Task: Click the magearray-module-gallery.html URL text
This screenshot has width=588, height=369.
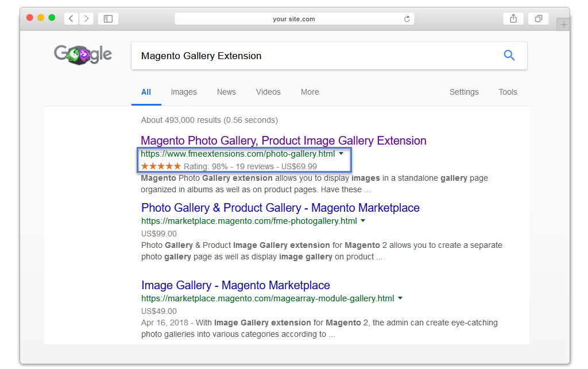Action: pos(268,298)
